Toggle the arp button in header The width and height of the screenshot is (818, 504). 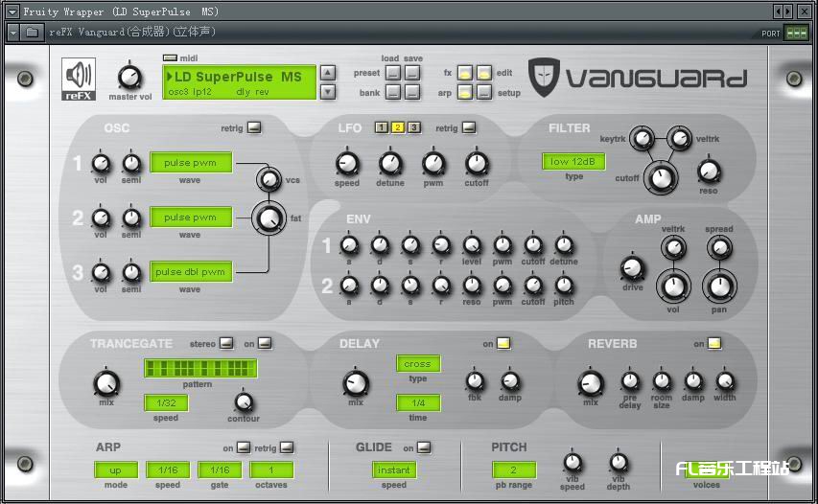pos(465,92)
